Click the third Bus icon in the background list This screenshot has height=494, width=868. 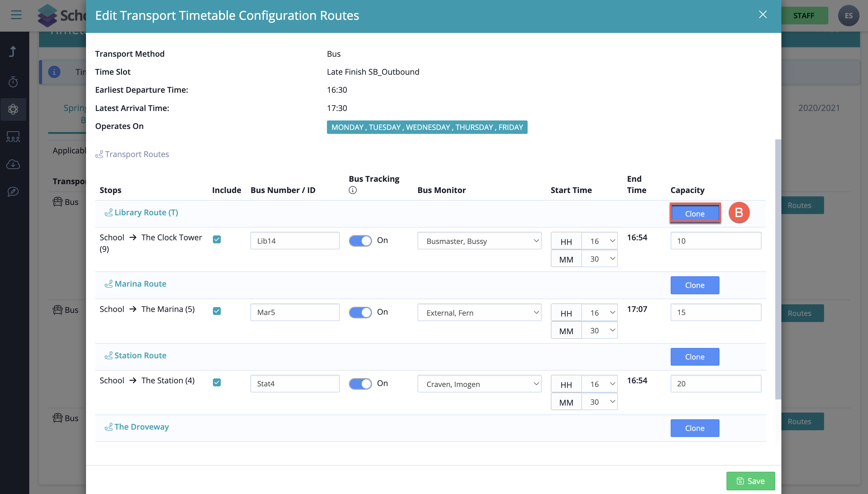(58, 418)
